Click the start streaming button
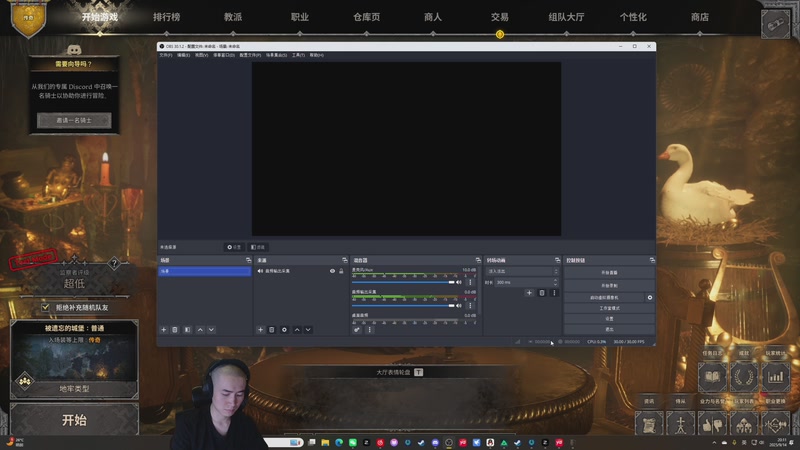This screenshot has height=450, width=800. (609, 273)
